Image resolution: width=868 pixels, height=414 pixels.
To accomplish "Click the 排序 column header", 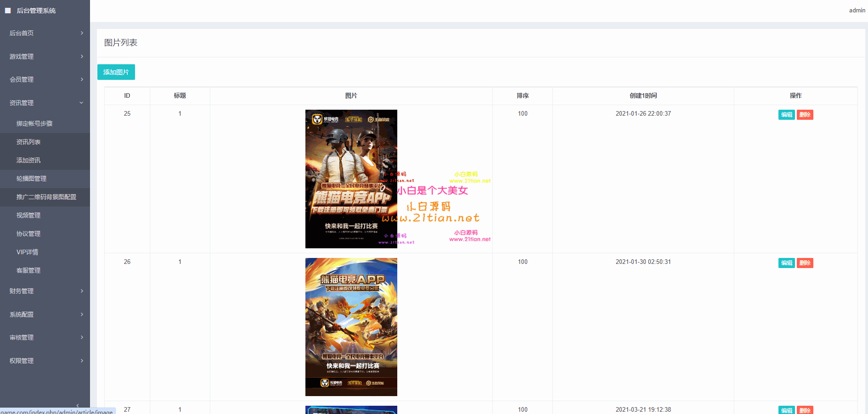I will click(x=523, y=95).
